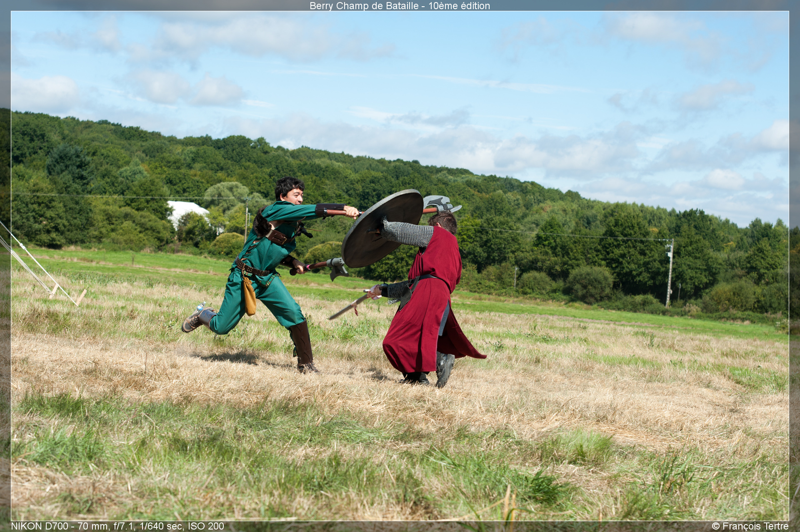Click the 'NIKON D700 - 70 mm, f/7.1, 1/640 sec, ISO 200' caption
The image size is (800, 532).
click(117, 526)
